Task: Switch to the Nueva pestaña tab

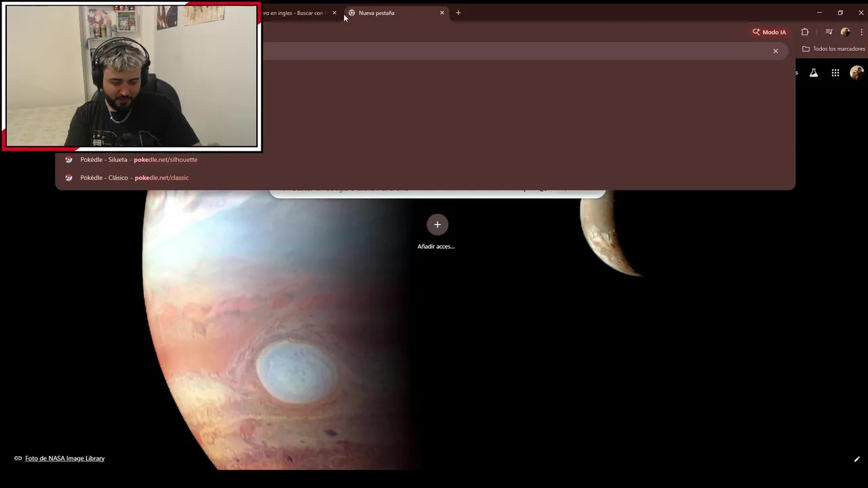Action: pyautogui.click(x=396, y=13)
